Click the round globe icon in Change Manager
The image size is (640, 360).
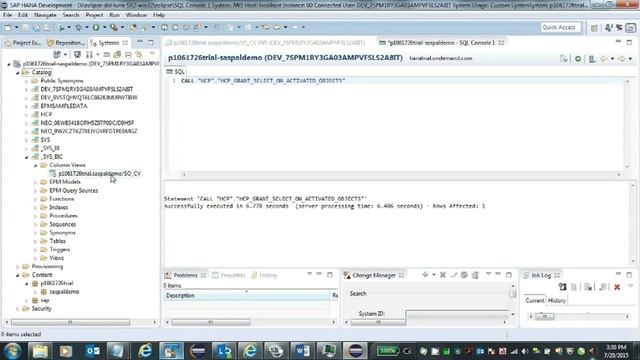point(464,275)
